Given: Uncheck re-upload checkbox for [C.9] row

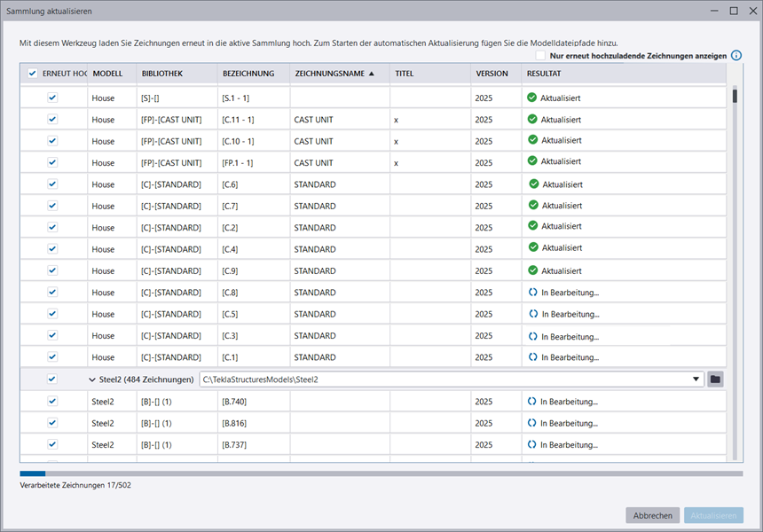Looking at the screenshot, I should (x=52, y=270).
